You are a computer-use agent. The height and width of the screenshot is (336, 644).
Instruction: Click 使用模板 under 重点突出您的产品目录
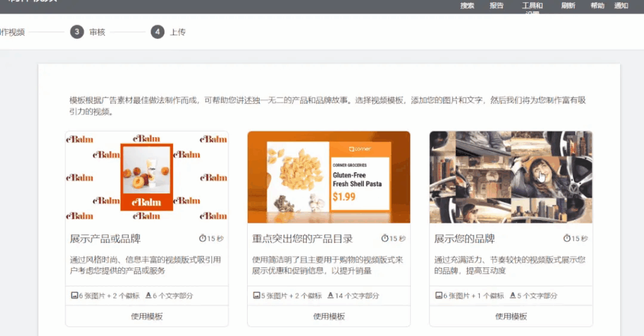pos(329,316)
